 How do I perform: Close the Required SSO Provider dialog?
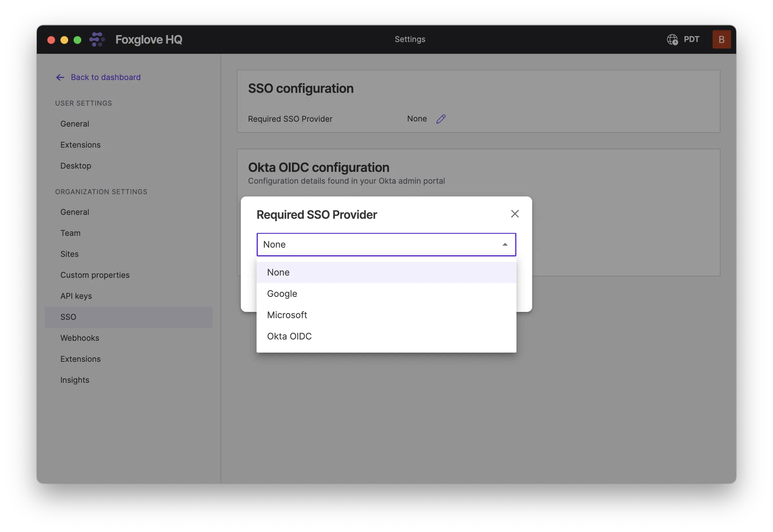pyautogui.click(x=514, y=214)
